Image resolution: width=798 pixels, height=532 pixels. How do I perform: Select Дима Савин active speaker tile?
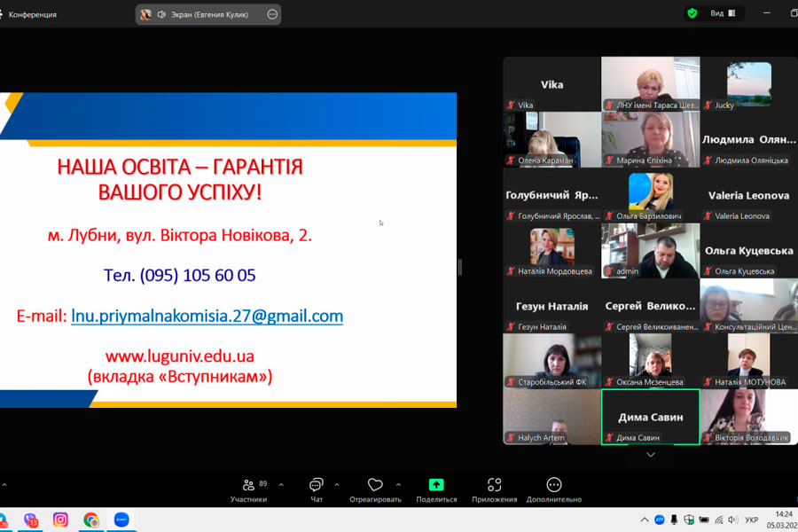(x=651, y=417)
